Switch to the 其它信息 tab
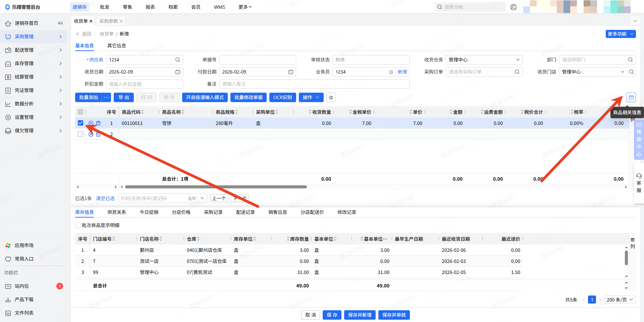 click(x=116, y=46)
